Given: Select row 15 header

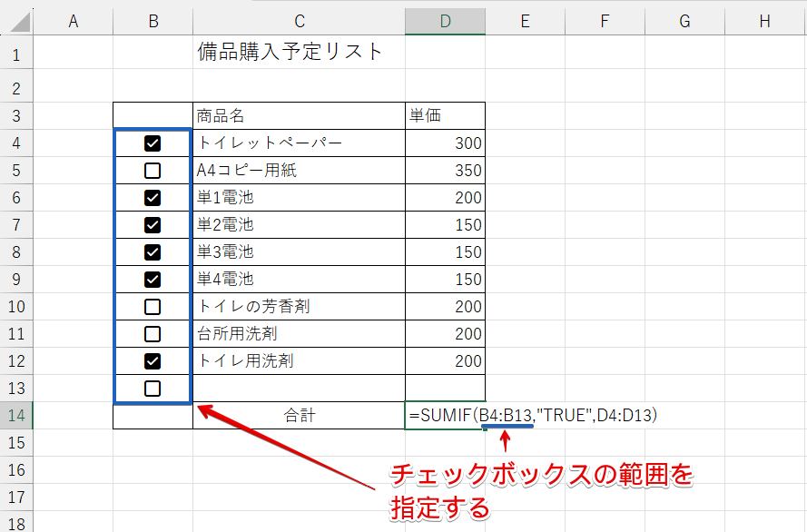Looking at the screenshot, I should (x=16, y=442).
